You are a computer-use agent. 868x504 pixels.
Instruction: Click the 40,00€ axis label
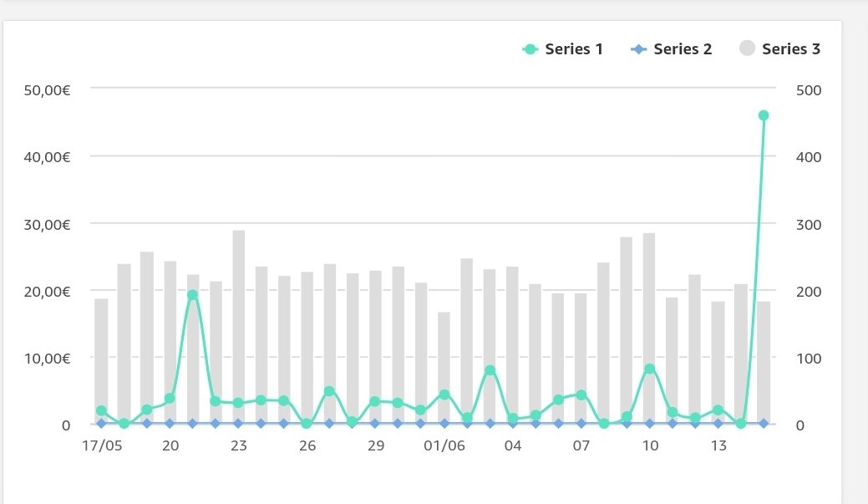pos(47,157)
